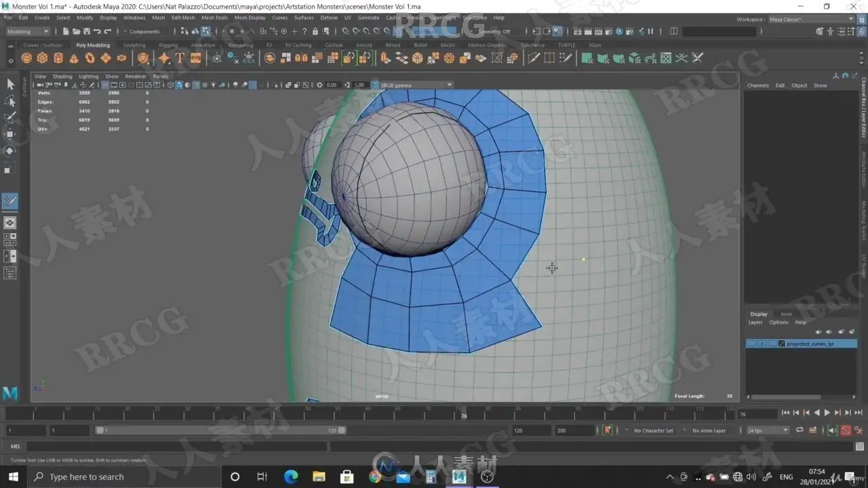
Task: Toggle the auto keyframe button
Action: coord(846,430)
